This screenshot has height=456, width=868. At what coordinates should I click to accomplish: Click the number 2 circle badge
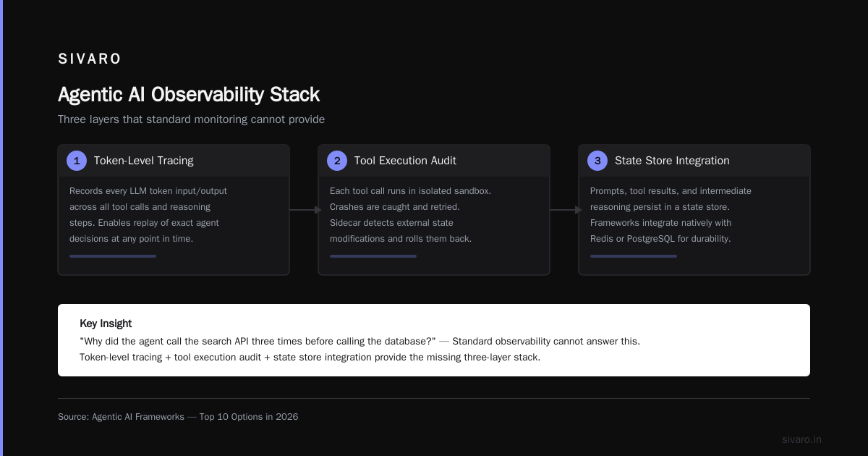tap(337, 161)
